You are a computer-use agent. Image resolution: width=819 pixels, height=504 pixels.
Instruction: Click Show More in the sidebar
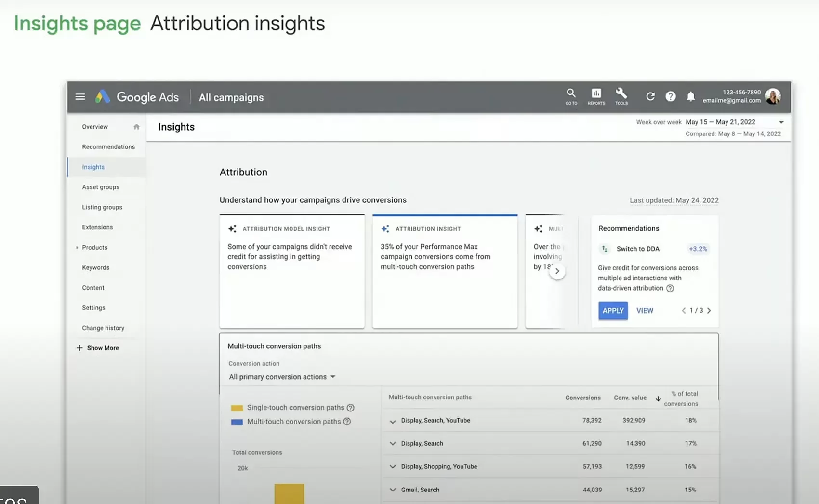pos(103,348)
